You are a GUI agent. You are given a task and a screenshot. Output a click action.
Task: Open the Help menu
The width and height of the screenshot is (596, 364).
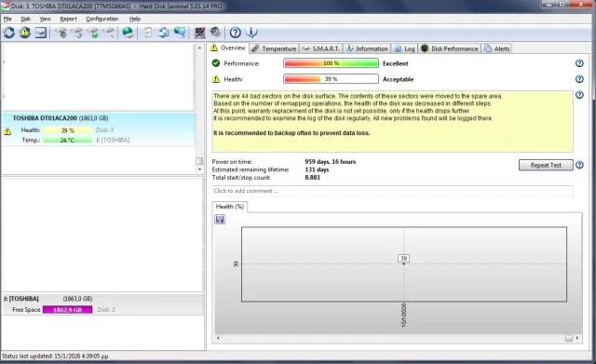[135, 19]
